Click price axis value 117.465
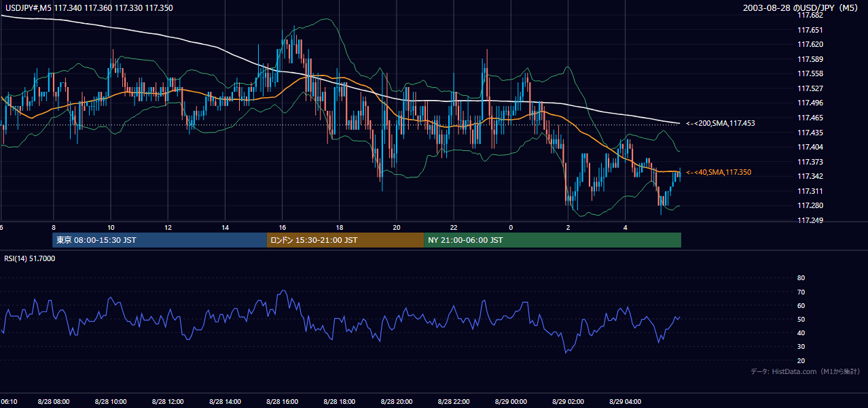The image size is (868, 408). [x=810, y=118]
